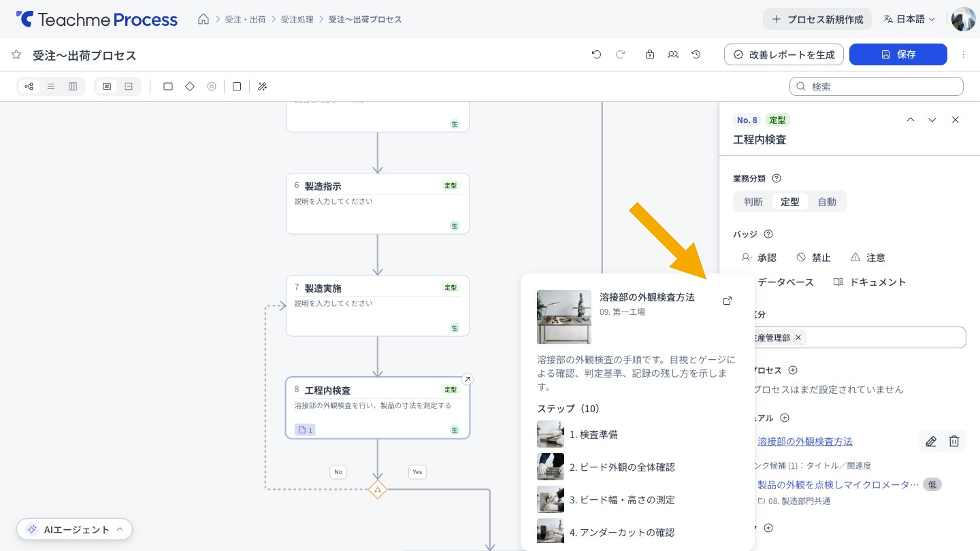Open the version history clock icon
Screen dimensions: 980x551
point(696,54)
